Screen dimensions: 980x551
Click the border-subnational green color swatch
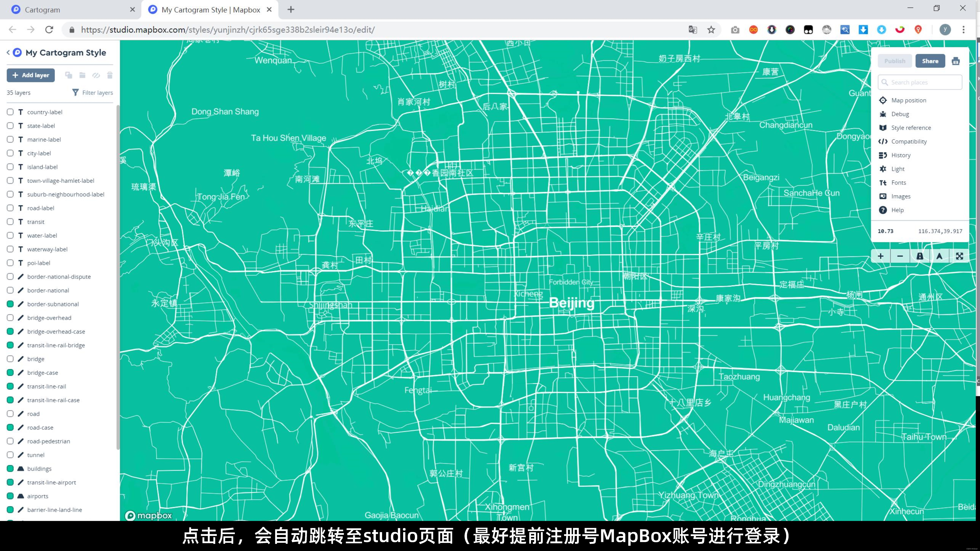(10, 304)
